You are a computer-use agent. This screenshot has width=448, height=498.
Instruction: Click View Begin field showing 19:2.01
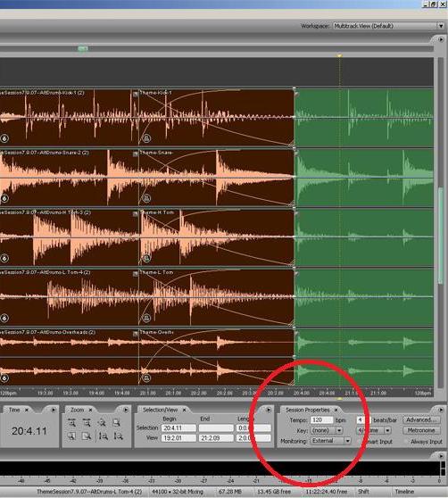point(178,438)
